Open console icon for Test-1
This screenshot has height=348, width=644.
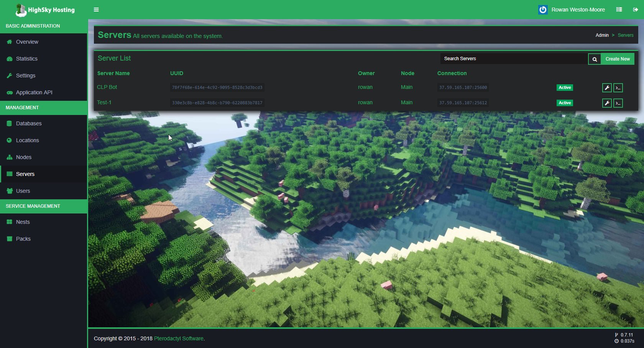pyautogui.click(x=618, y=103)
